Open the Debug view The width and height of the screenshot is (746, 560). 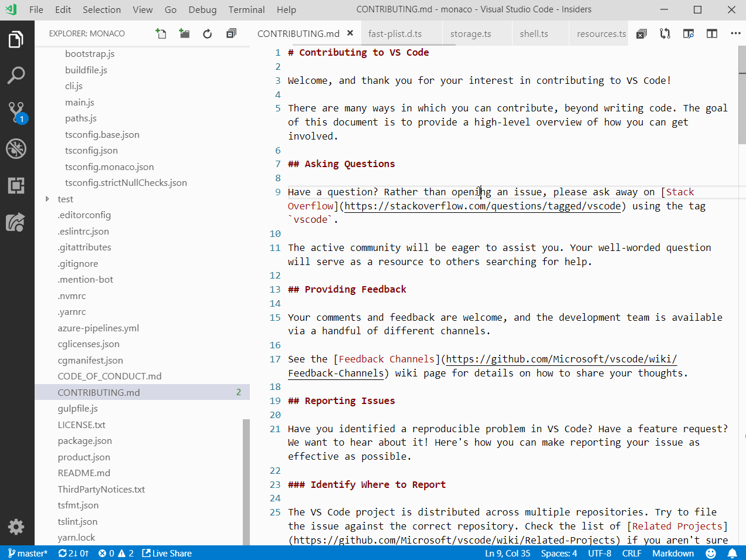(x=16, y=149)
